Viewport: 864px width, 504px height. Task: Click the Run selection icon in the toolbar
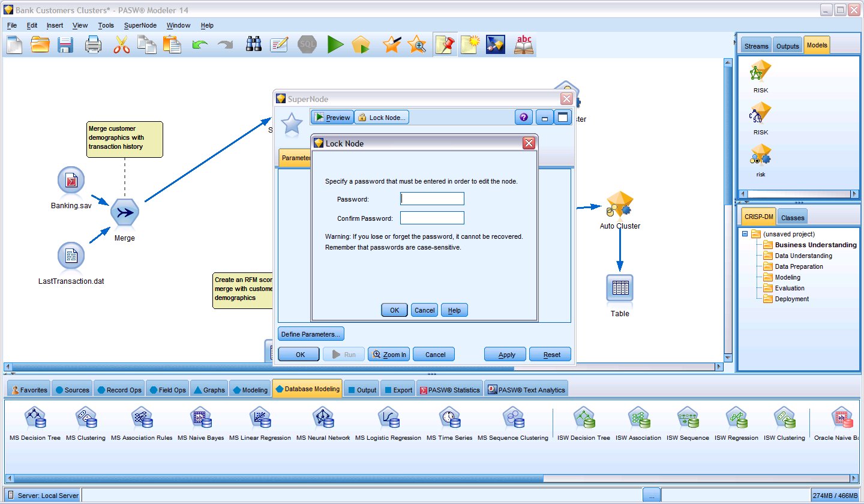[x=361, y=45]
